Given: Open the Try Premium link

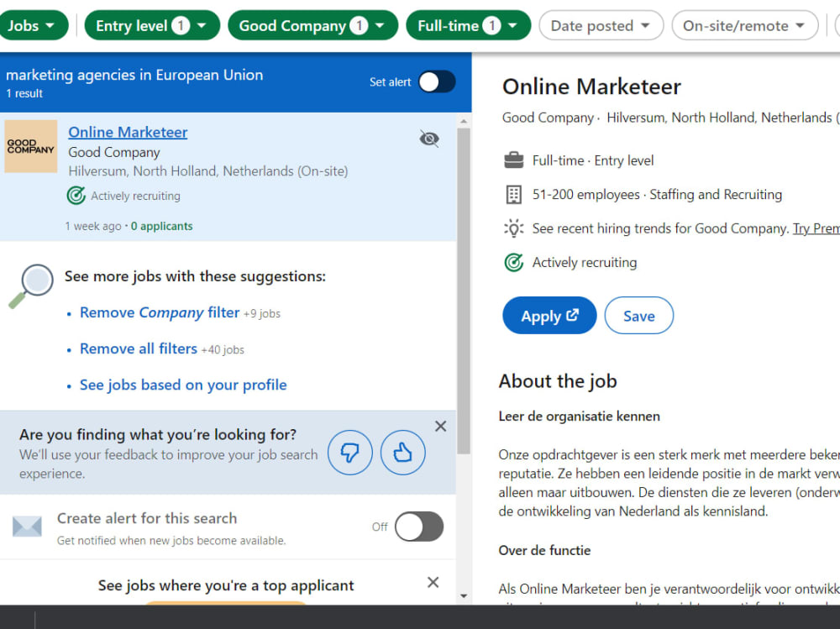Looking at the screenshot, I should point(816,228).
